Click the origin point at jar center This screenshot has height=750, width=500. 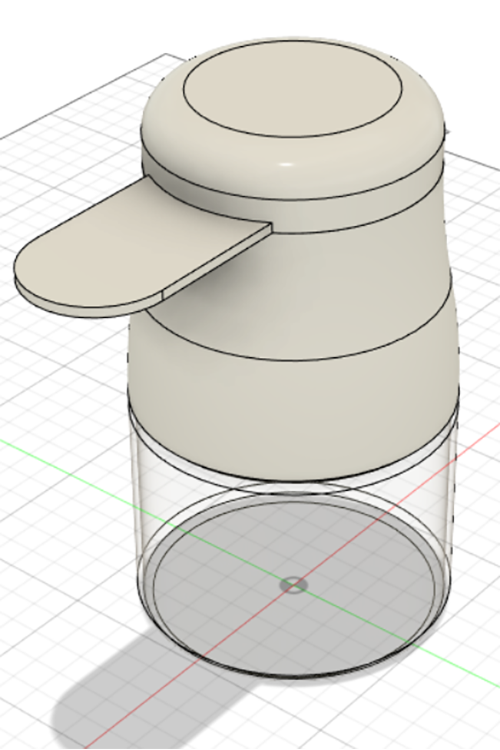tap(293, 585)
